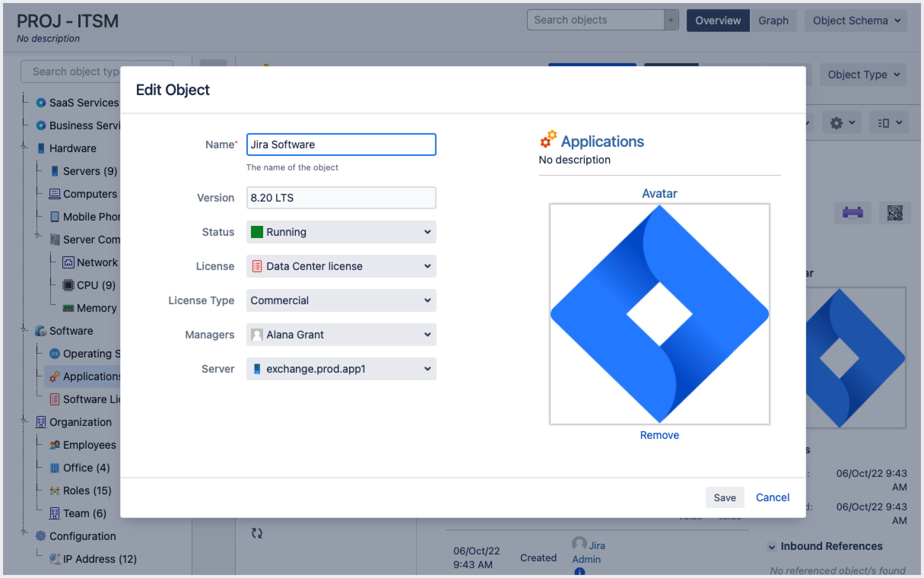Click the Memory module icon

click(68, 308)
